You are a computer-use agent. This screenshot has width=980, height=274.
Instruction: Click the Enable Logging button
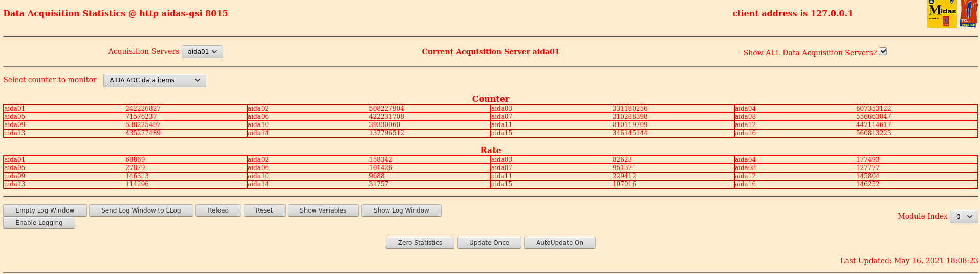point(39,223)
